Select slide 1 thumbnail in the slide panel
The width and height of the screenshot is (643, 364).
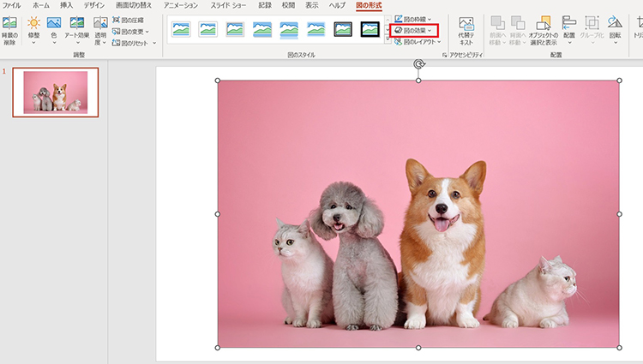coord(55,92)
